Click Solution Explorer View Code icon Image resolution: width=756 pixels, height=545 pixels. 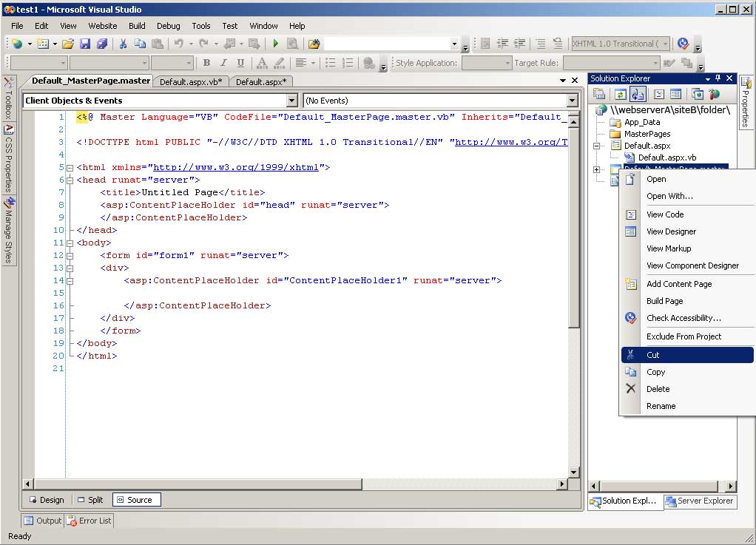[659, 95]
